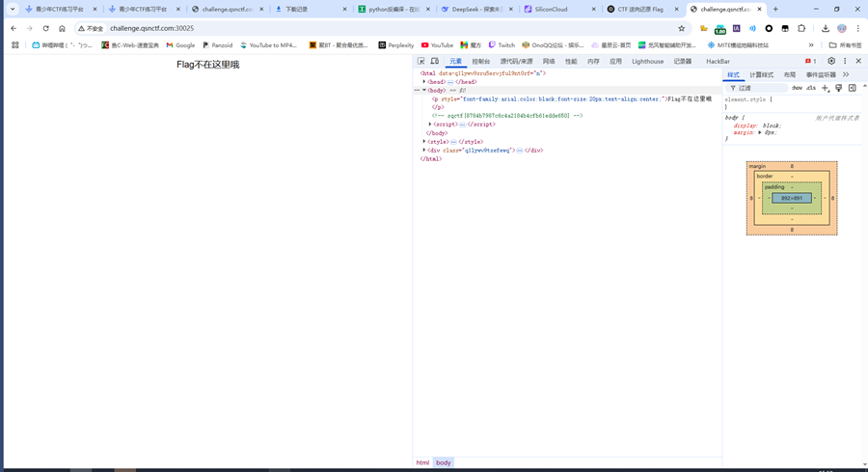
Task: Open a new tab with plus button
Action: (x=775, y=9)
